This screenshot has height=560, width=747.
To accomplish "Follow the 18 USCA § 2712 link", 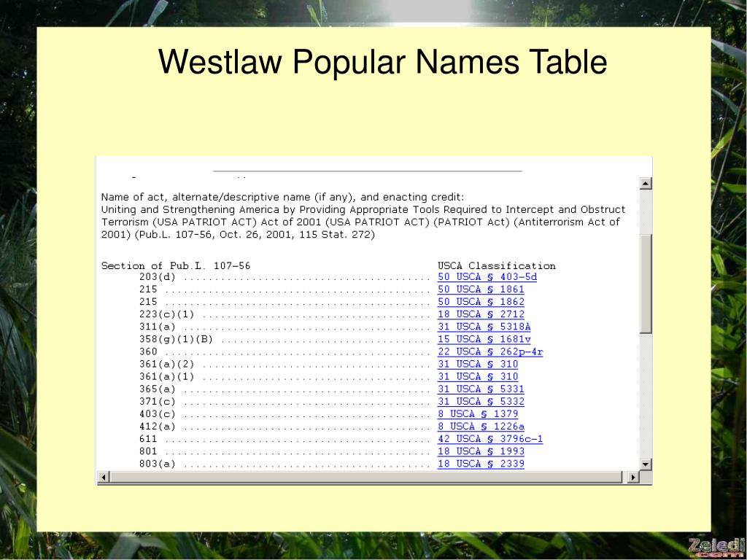I will click(x=481, y=314).
